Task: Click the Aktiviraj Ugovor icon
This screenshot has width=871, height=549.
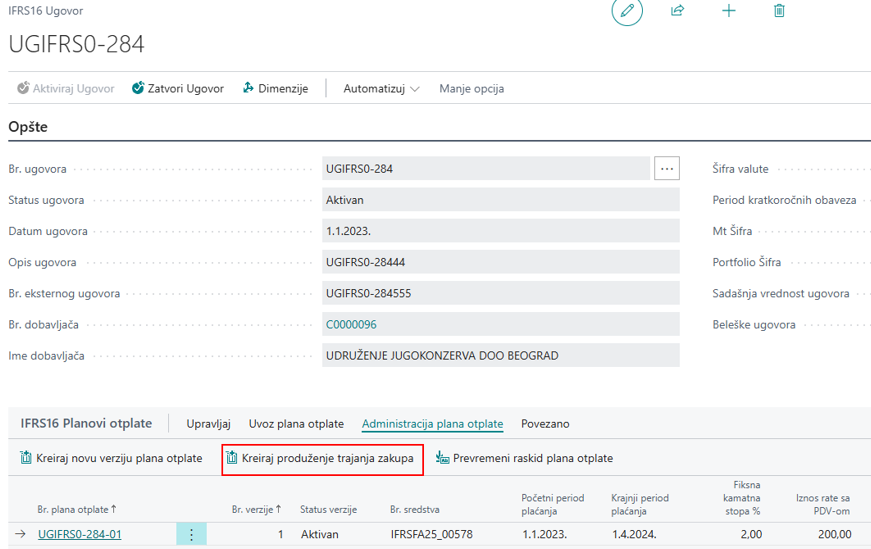Action: [23, 88]
